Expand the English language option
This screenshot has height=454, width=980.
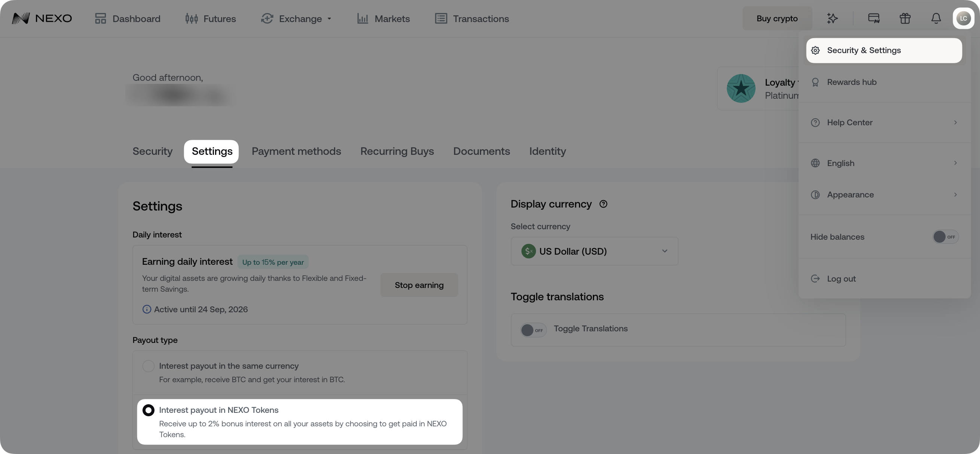pos(883,163)
